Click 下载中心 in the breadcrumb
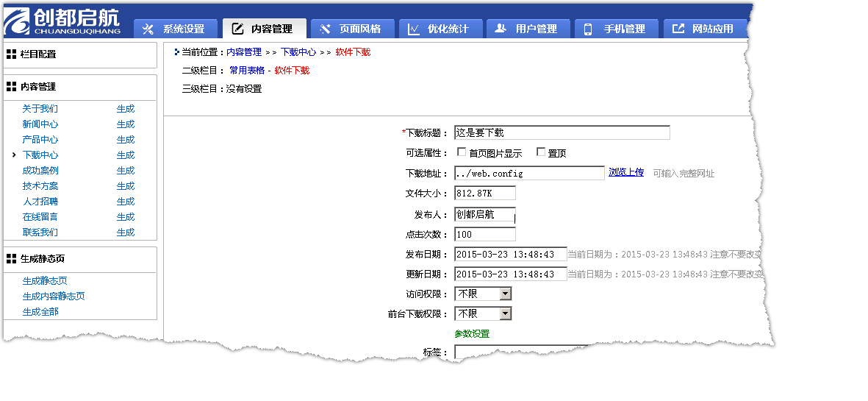868x401 pixels. coord(298,52)
